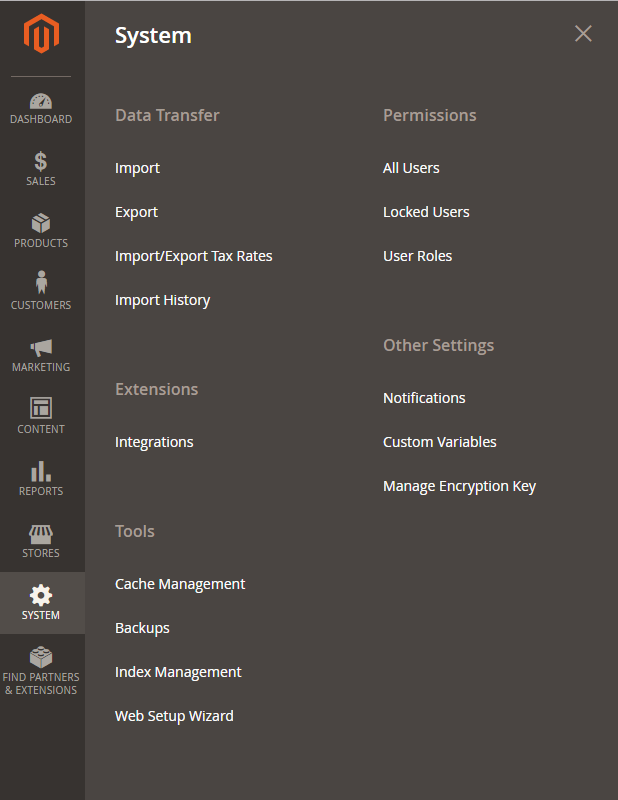Click the System gear icon
This screenshot has width=618, height=800.
coord(41,596)
